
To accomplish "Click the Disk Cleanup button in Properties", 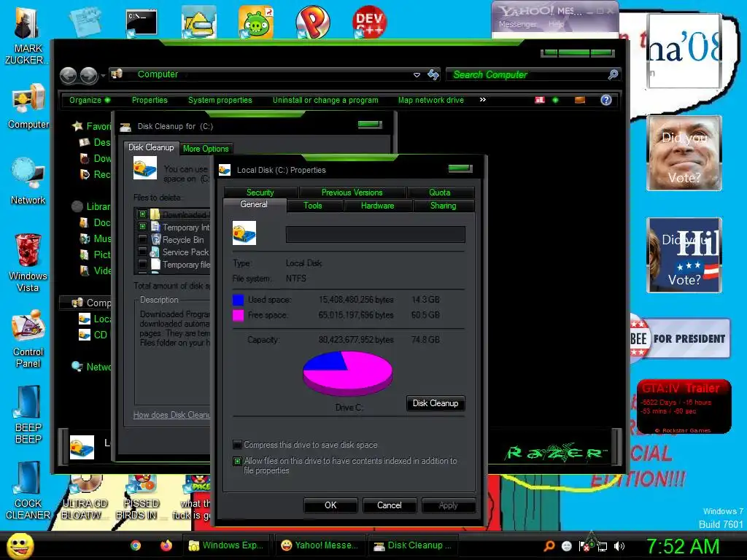I will 436,403.
